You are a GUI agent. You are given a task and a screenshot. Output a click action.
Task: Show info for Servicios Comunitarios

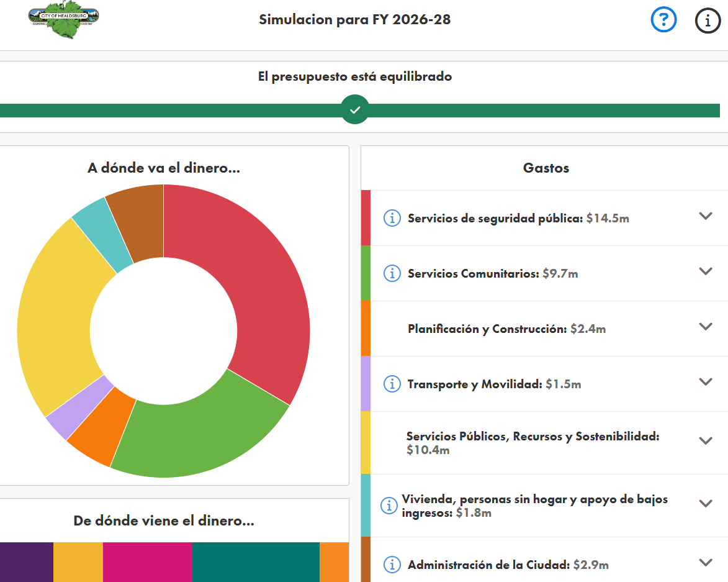392,273
